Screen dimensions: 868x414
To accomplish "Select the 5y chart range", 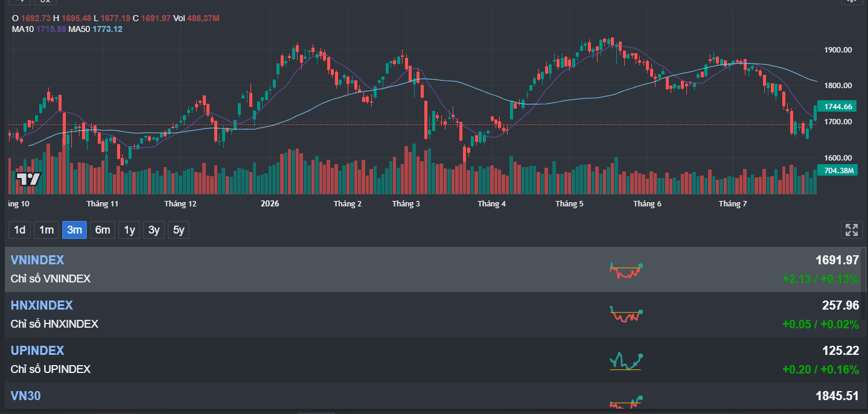I will [178, 230].
